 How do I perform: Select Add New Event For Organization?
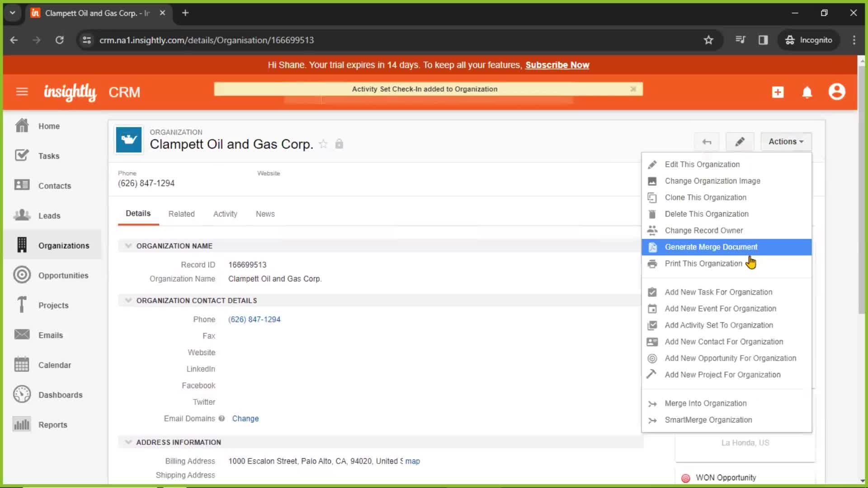[x=726, y=309]
